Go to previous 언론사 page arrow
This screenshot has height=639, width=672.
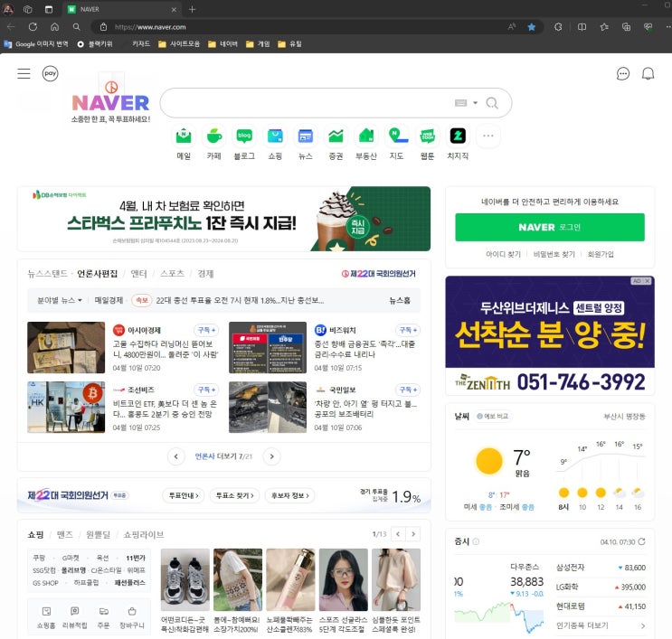coord(175,456)
